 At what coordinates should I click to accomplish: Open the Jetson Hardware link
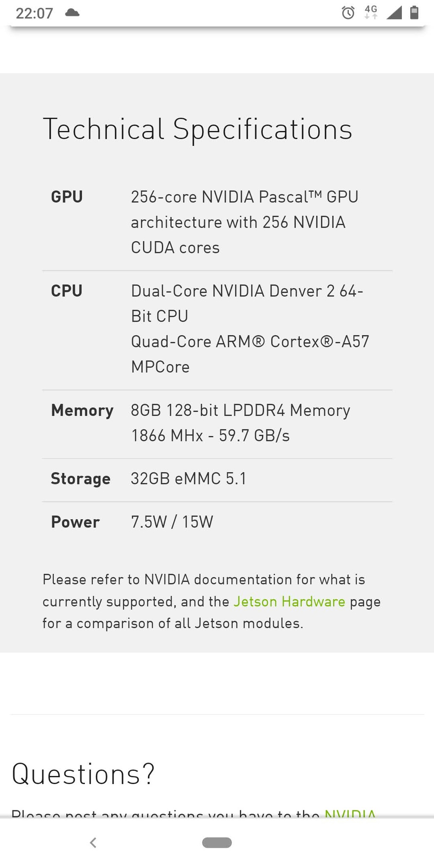click(x=289, y=602)
